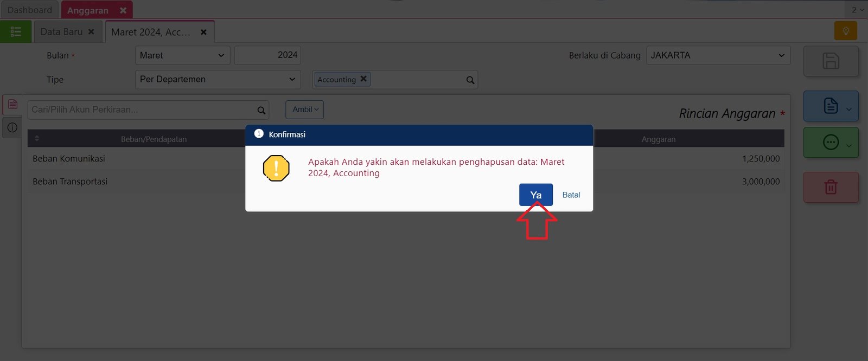Open the info side tab icon
Viewport: 868px width, 361px height.
(x=12, y=127)
